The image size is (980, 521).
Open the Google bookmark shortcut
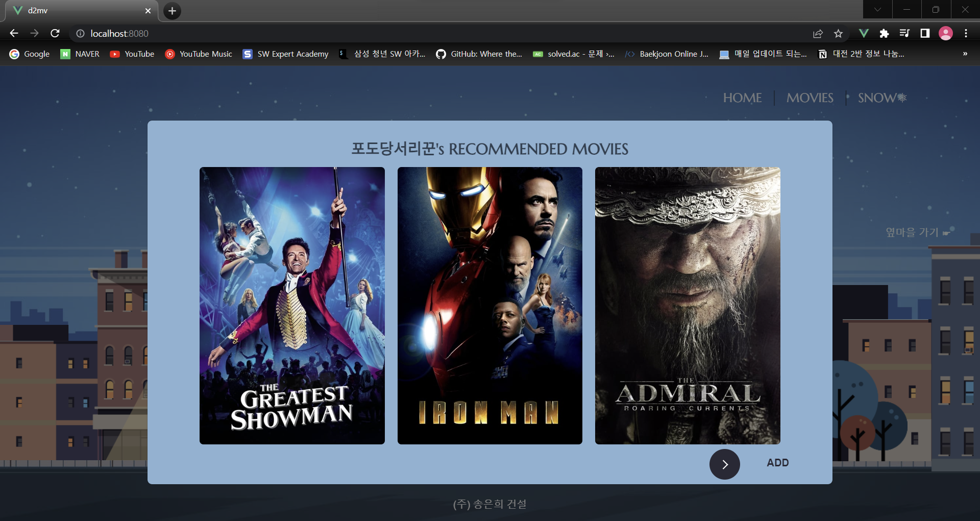click(x=29, y=54)
